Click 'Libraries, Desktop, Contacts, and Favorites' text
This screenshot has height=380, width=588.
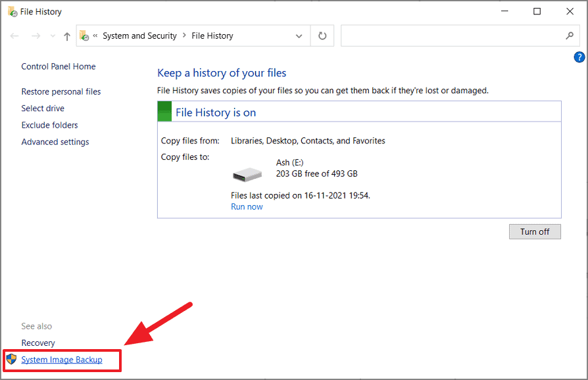[308, 141]
